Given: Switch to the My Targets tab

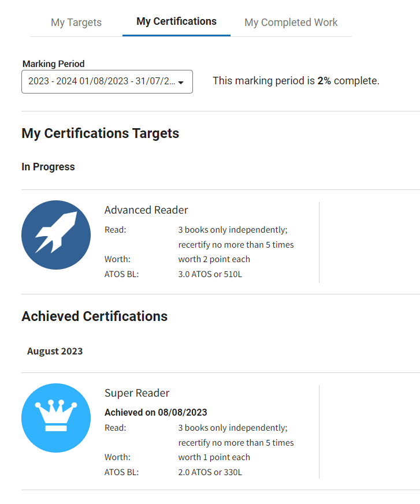Looking at the screenshot, I should coord(76,23).
